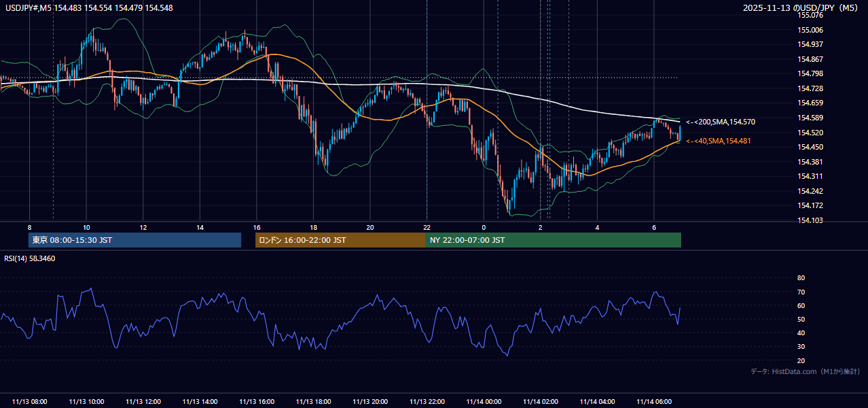Click the 11/14 00:00 date axis label
This screenshot has width=868, height=408.
[484, 402]
